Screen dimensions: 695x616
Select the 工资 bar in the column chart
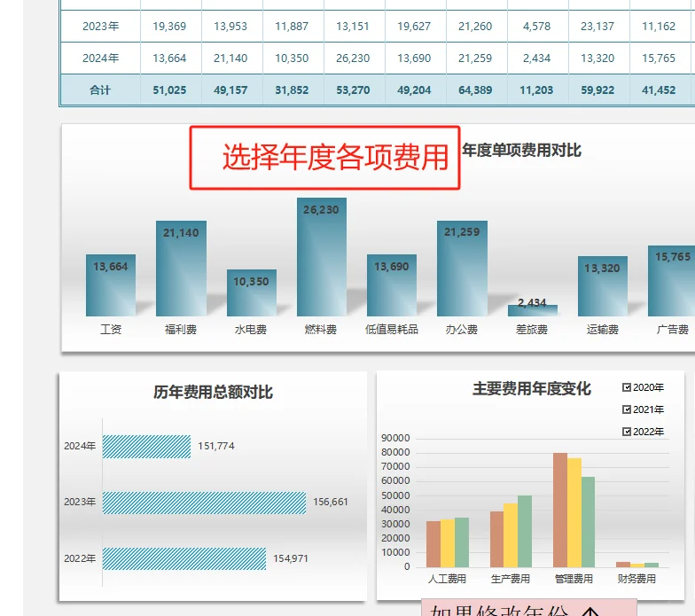click(x=111, y=285)
